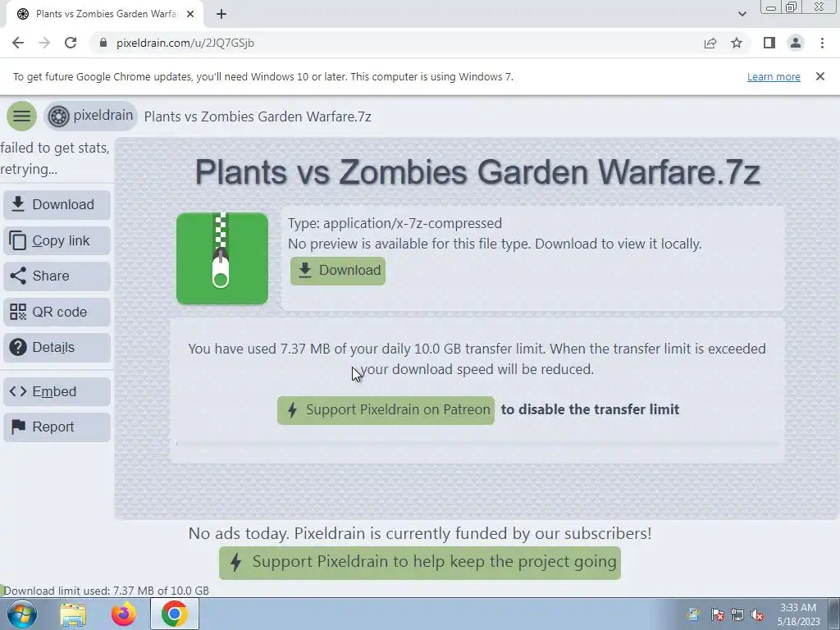Click the filename text in the top toolbar
Viewport: 840px width, 630px height.
(258, 116)
